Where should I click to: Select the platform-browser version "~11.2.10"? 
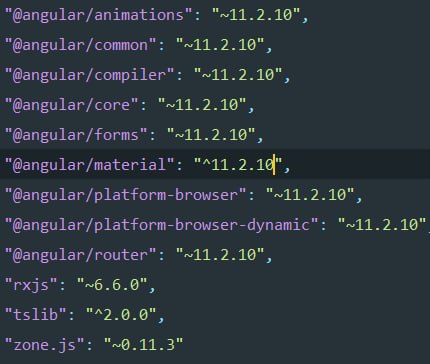[x=310, y=195]
